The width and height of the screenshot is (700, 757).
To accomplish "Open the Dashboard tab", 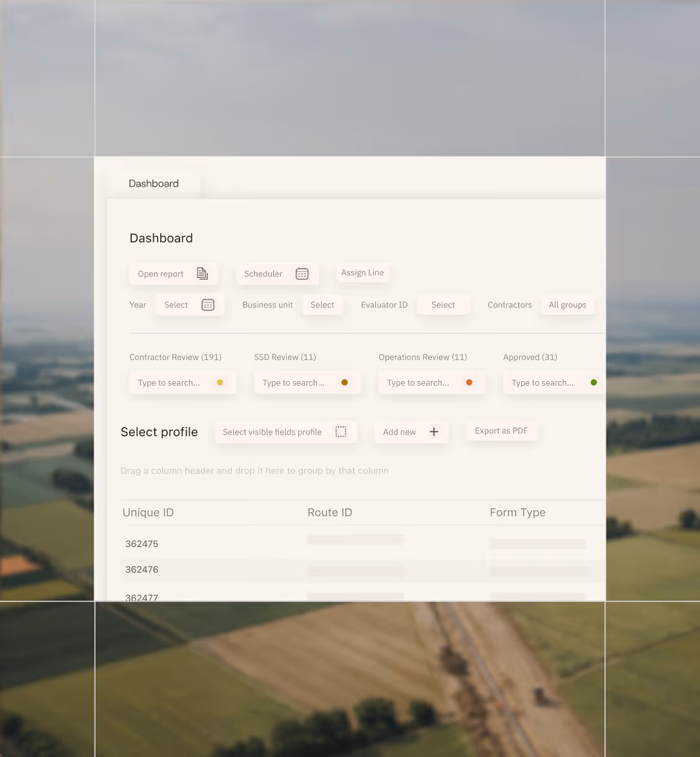I will 154,183.
